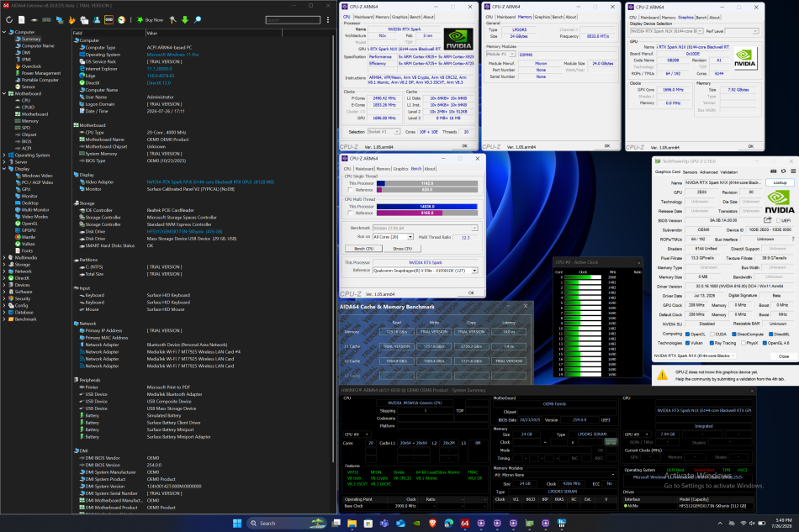Click the AIDA64 sensor gauge toolbar icon
The image size is (799, 532).
(121, 20)
